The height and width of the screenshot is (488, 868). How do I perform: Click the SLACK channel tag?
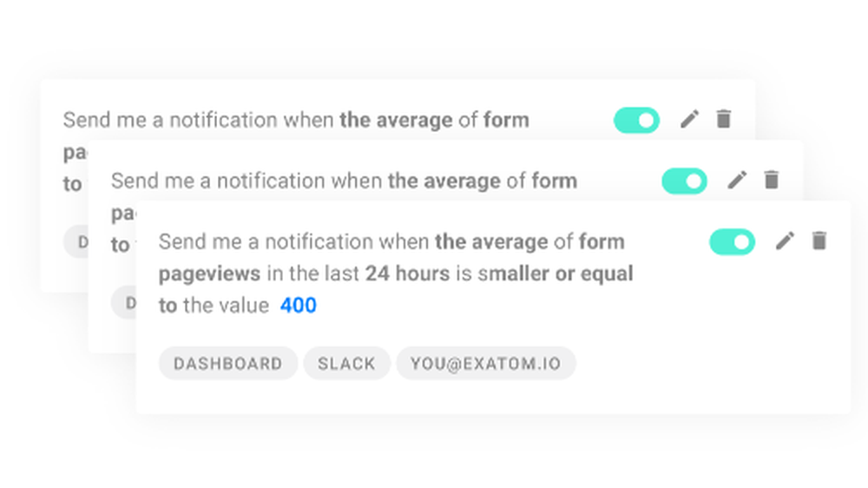[x=346, y=364]
